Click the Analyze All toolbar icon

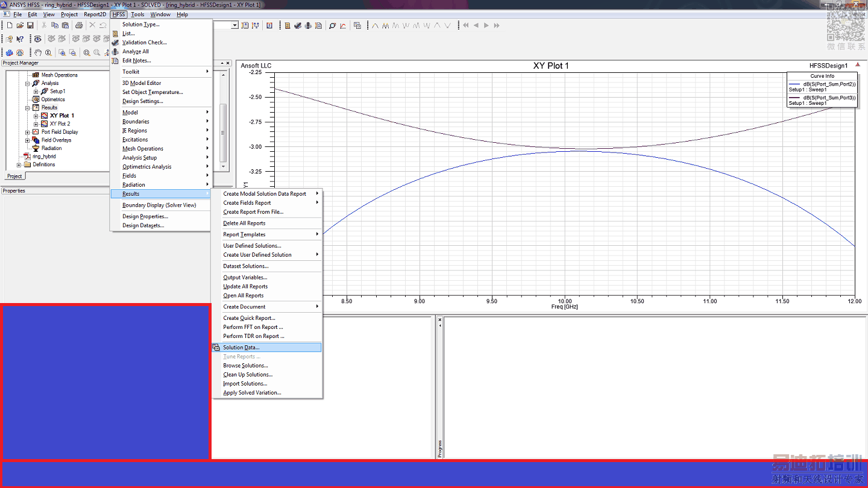point(308,25)
